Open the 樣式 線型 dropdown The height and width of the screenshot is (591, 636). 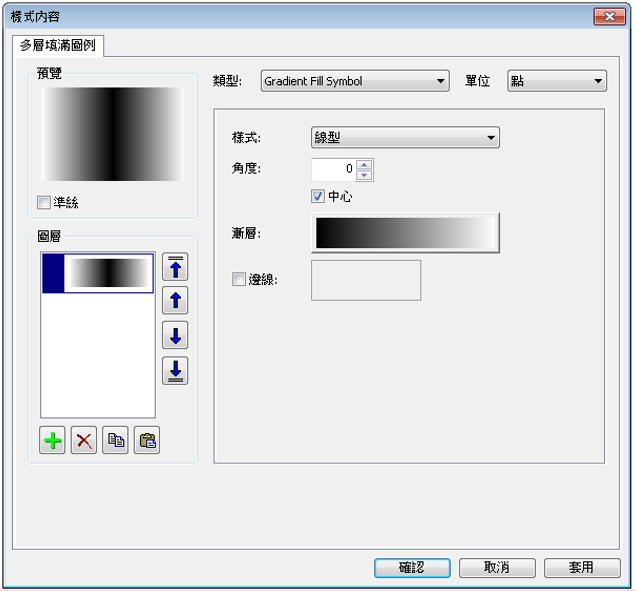pos(405,138)
